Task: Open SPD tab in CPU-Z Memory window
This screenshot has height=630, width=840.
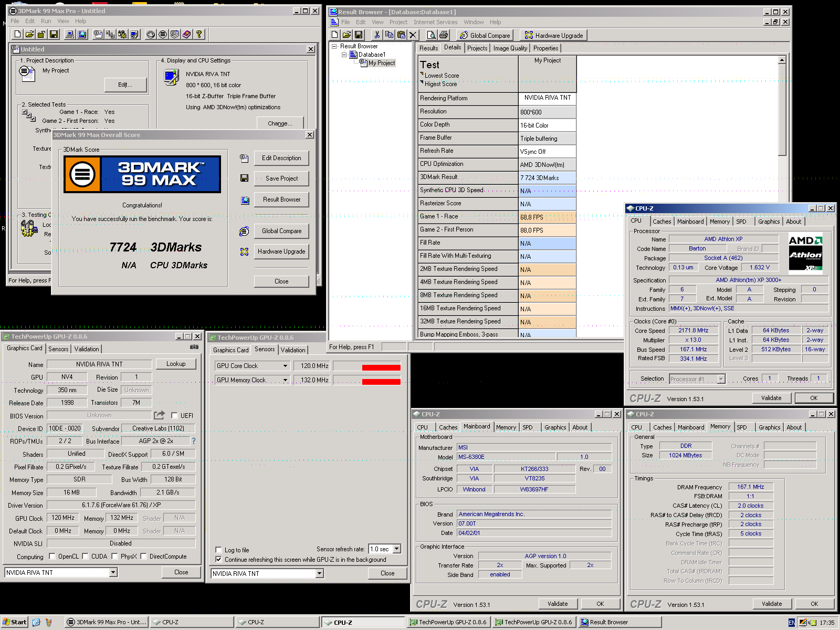Action: [x=741, y=427]
